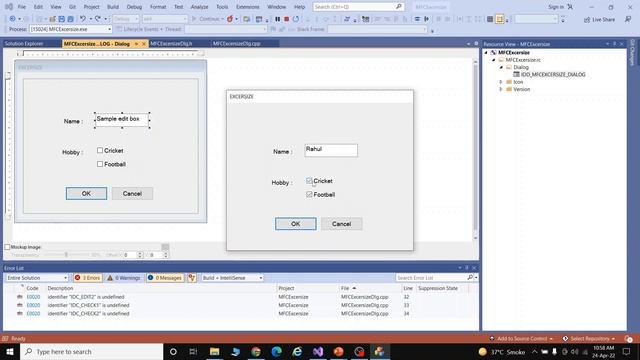Screen dimensions: 640x360
Task: Expand the Version folder in Resource View
Action: point(501,89)
